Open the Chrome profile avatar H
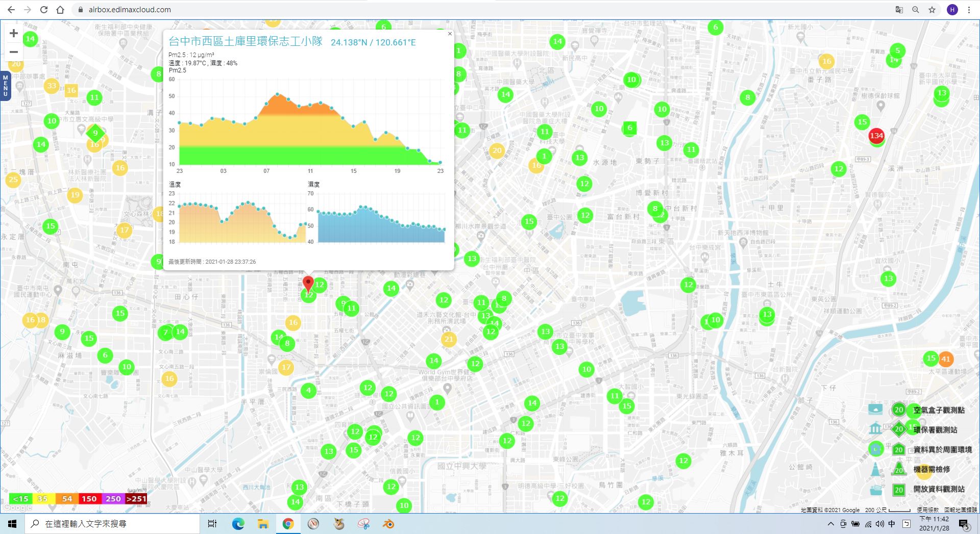The height and width of the screenshot is (534, 980). pyautogui.click(x=952, y=10)
